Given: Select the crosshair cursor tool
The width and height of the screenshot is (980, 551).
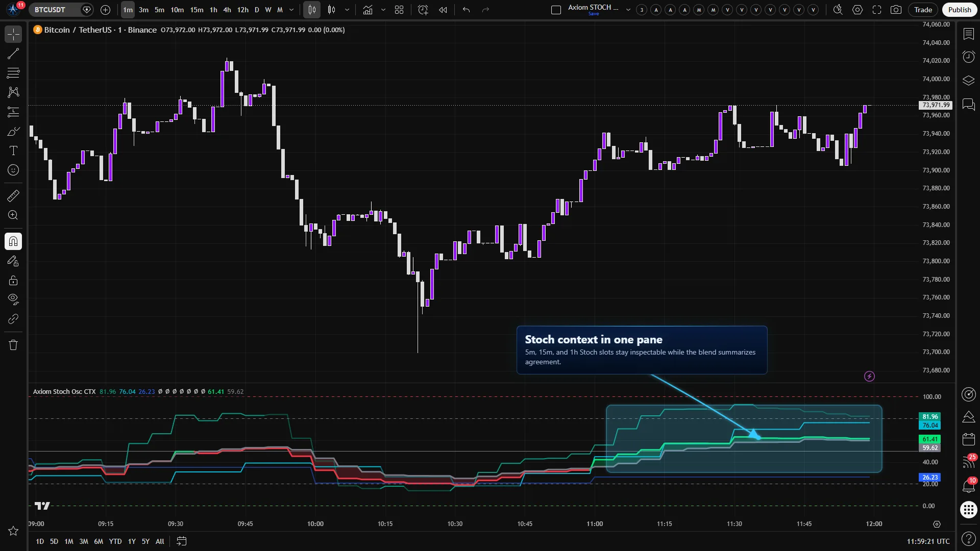Looking at the screenshot, I should (x=13, y=34).
